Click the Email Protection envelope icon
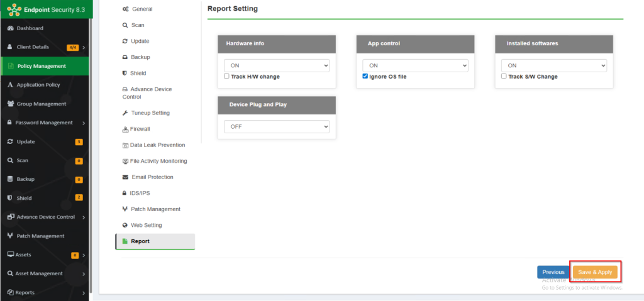 tap(125, 177)
